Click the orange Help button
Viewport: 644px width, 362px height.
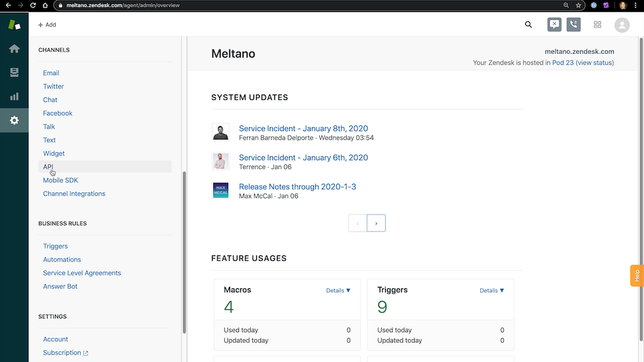click(637, 276)
